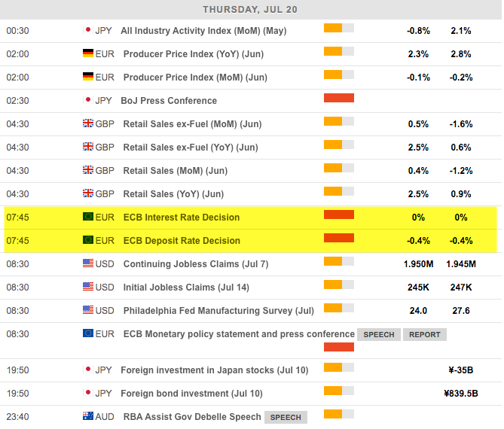
Task: Click orange volatility bar for All Industry Activity Index
Action: [339, 28]
